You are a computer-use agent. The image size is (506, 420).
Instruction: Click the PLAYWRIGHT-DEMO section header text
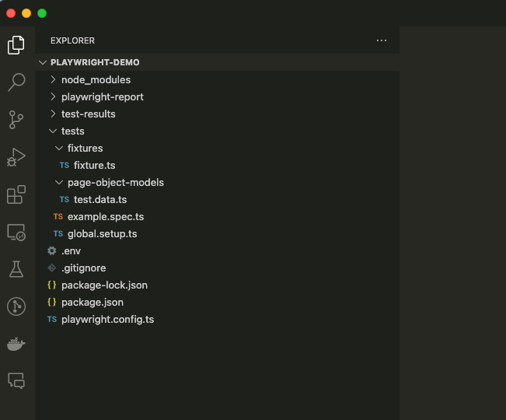click(x=95, y=62)
